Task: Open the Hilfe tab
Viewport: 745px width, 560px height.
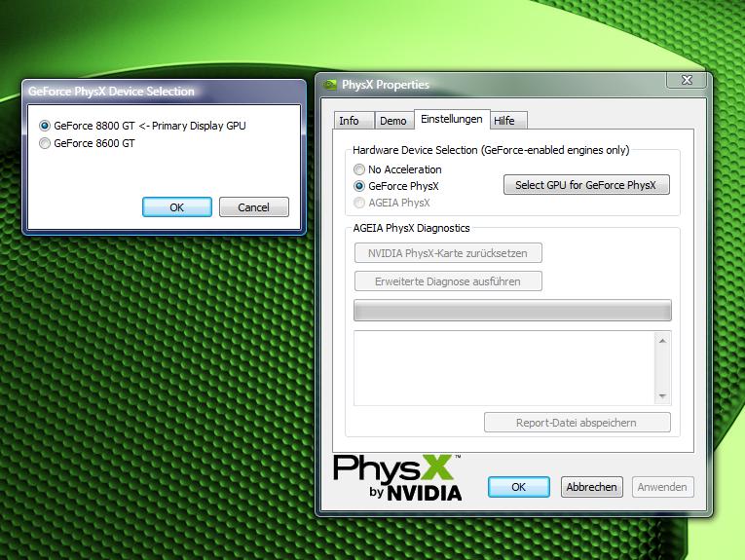Action: coord(508,120)
